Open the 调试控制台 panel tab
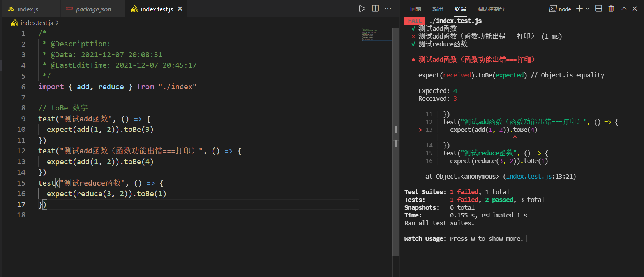Screen dimensions: 644x277 coord(491,9)
